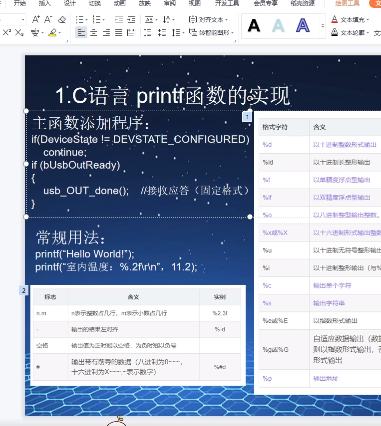
Task: Decrease font size with the A- icon
Action: click(x=48, y=20)
